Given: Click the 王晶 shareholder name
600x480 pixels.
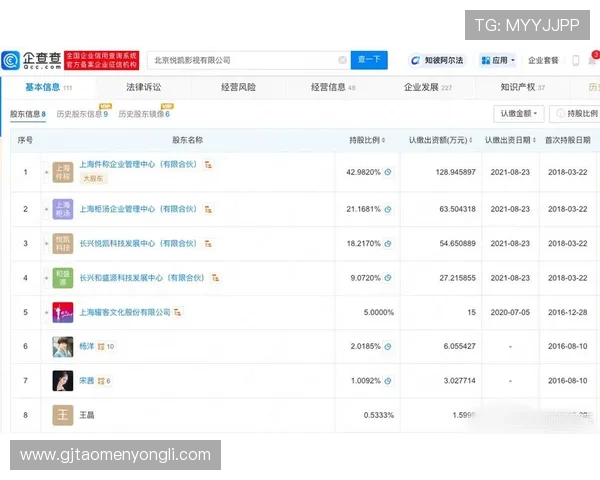Looking at the screenshot, I should coord(87,415).
